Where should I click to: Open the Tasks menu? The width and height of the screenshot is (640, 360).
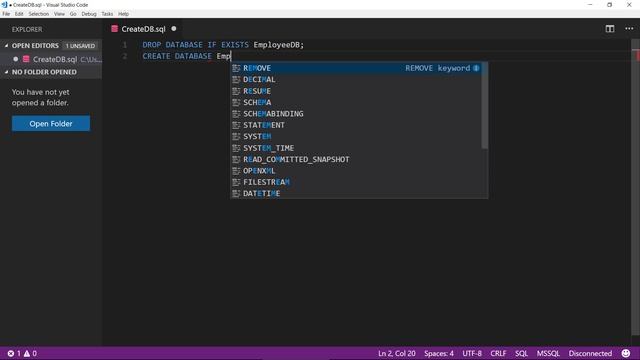pyautogui.click(x=107, y=14)
